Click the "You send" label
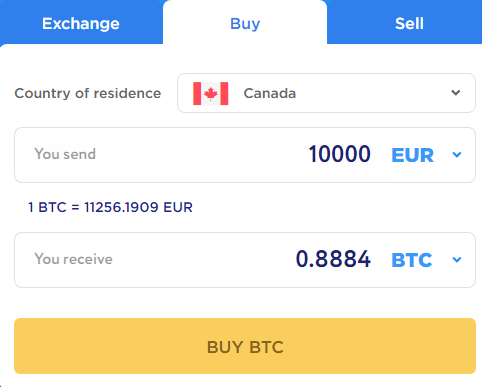Screen dimensions: 482x387 (x=65, y=154)
